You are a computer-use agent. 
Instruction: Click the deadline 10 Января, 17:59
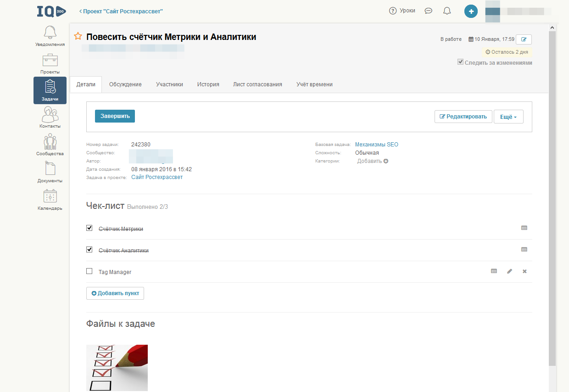click(x=491, y=39)
